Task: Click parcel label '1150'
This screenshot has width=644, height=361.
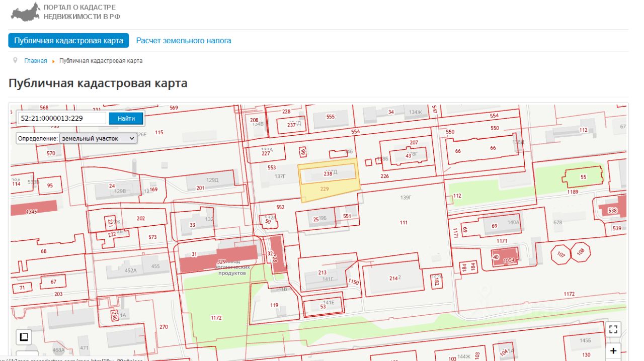Action: 354,283
